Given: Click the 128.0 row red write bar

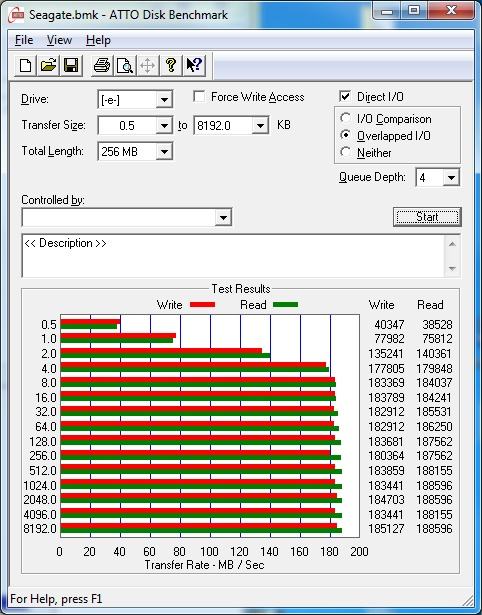Looking at the screenshot, I should [198, 437].
